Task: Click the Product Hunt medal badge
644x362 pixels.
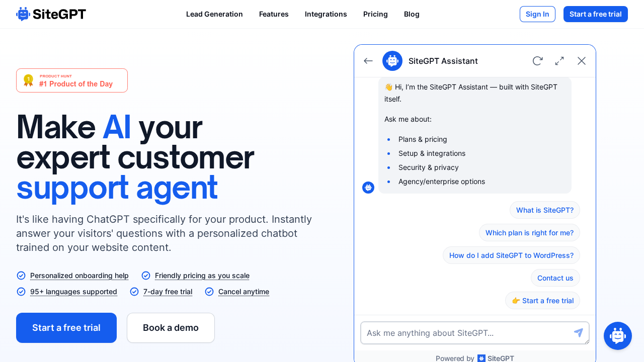Action: 29,80
